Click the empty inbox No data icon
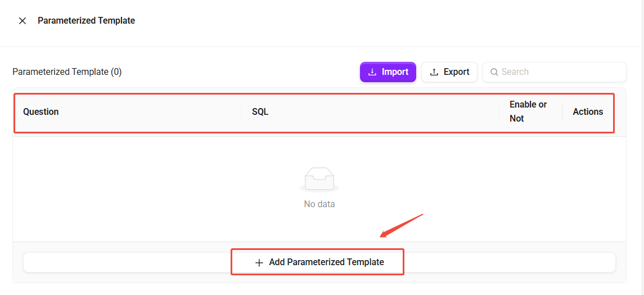The width and height of the screenshot is (644, 295). [x=319, y=180]
